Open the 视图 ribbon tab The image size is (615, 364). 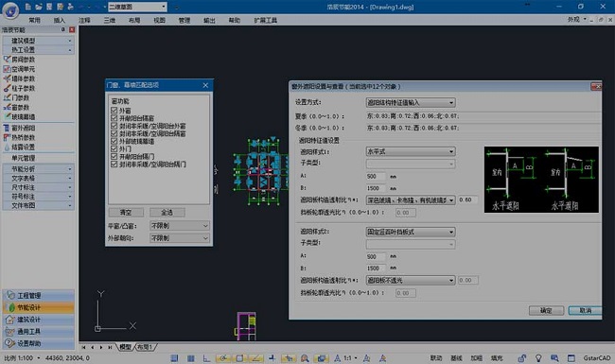159,20
